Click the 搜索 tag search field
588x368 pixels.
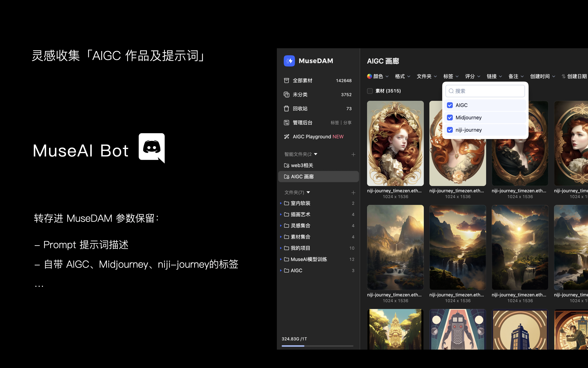[x=485, y=91]
